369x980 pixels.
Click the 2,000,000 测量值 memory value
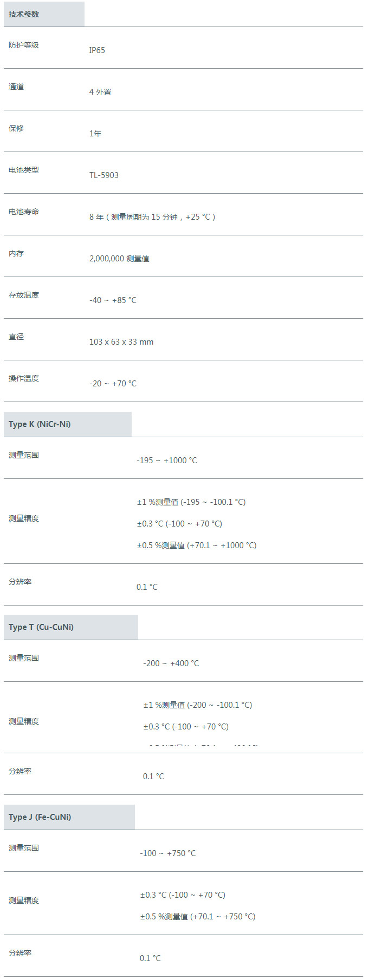(119, 259)
